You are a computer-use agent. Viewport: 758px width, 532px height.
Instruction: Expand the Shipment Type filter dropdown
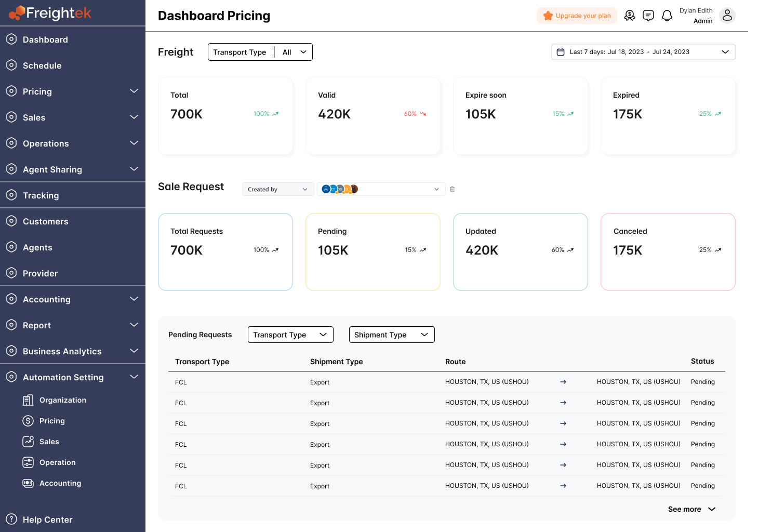click(391, 335)
